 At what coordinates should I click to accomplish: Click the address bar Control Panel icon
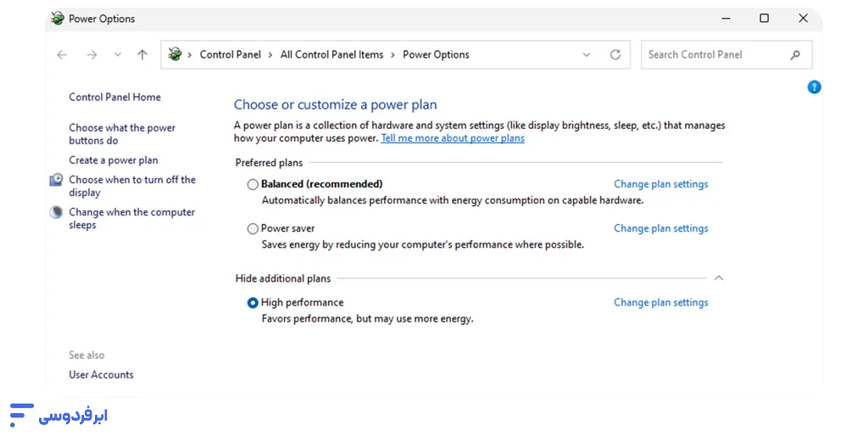[175, 54]
